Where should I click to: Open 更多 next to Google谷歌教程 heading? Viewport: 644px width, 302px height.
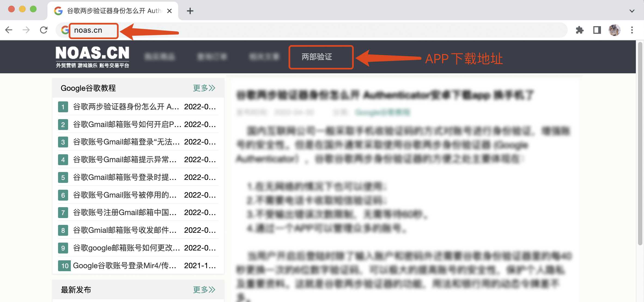204,88
